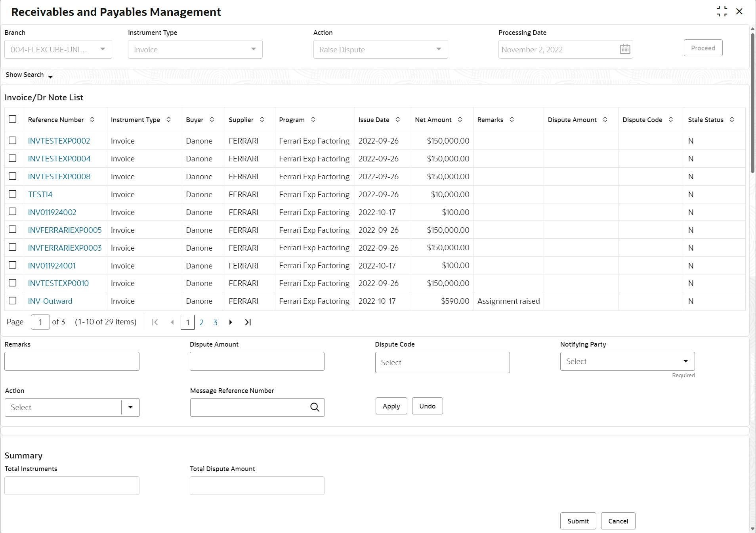Go to the next page of results
This screenshot has width=756, height=533.
click(x=231, y=322)
